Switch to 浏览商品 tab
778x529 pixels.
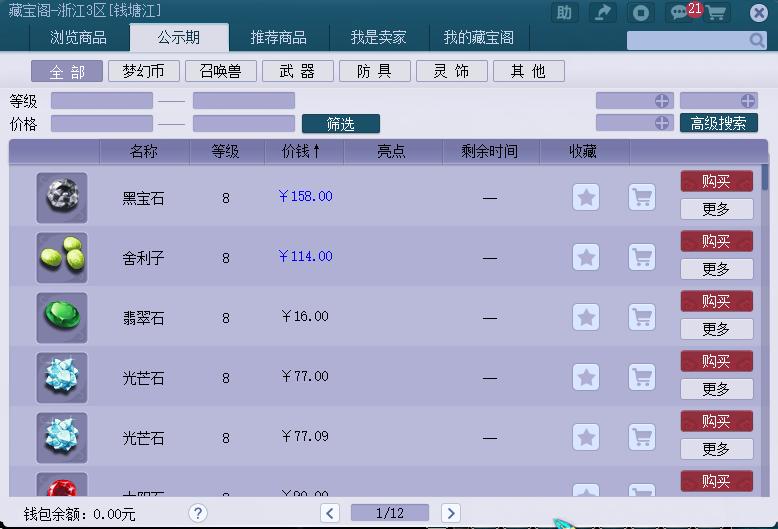click(78, 37)
